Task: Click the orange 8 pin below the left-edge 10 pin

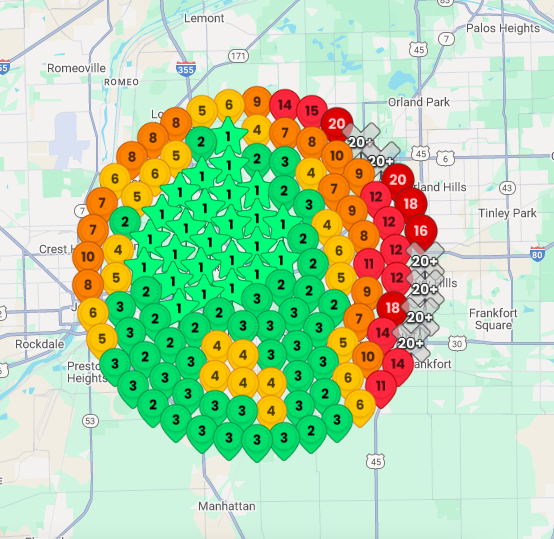Action: 88,285
